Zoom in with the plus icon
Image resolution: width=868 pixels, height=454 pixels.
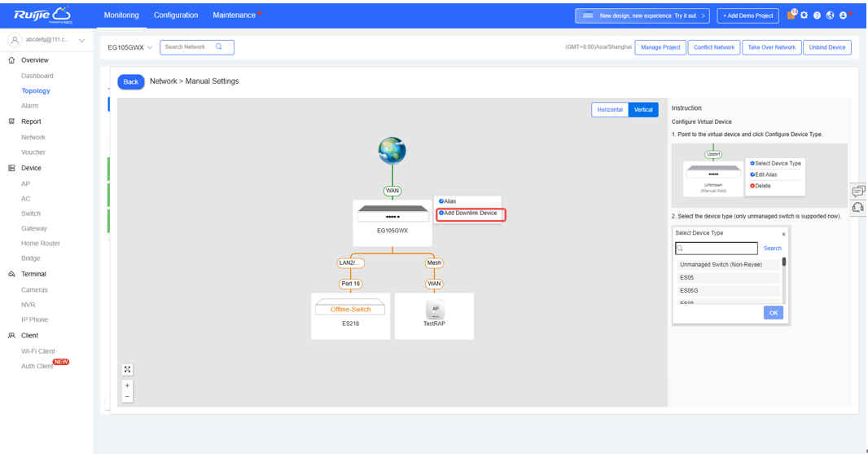click(128, 386)
